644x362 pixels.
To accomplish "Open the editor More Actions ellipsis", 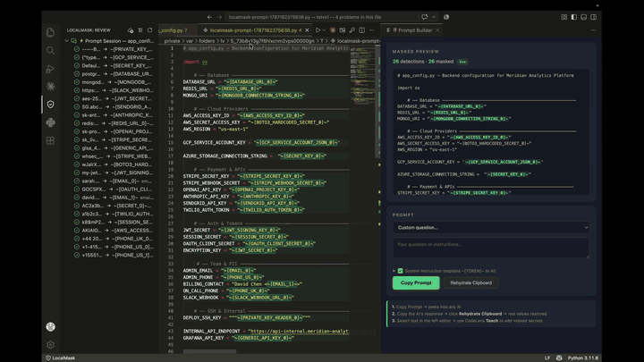I will [372, 30].
